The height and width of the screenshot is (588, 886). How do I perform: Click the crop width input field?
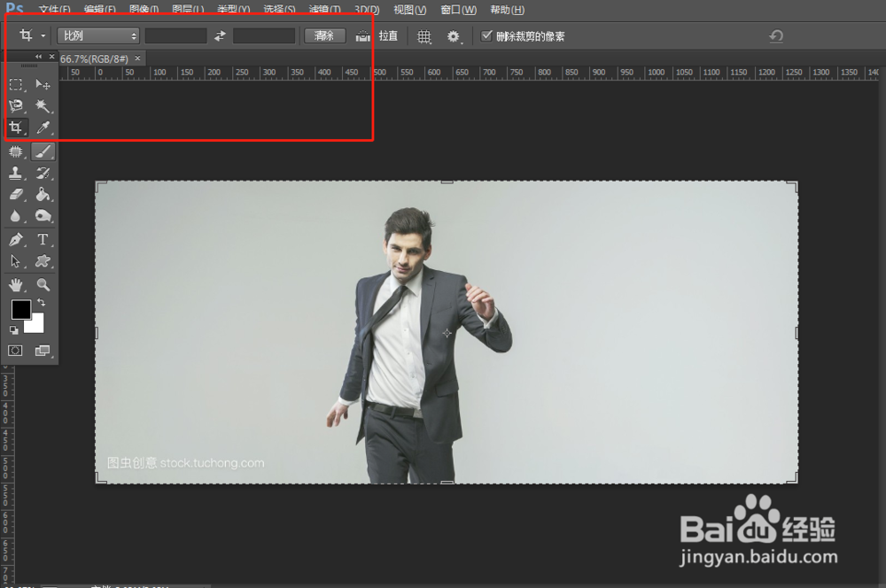tap(175, 35)
